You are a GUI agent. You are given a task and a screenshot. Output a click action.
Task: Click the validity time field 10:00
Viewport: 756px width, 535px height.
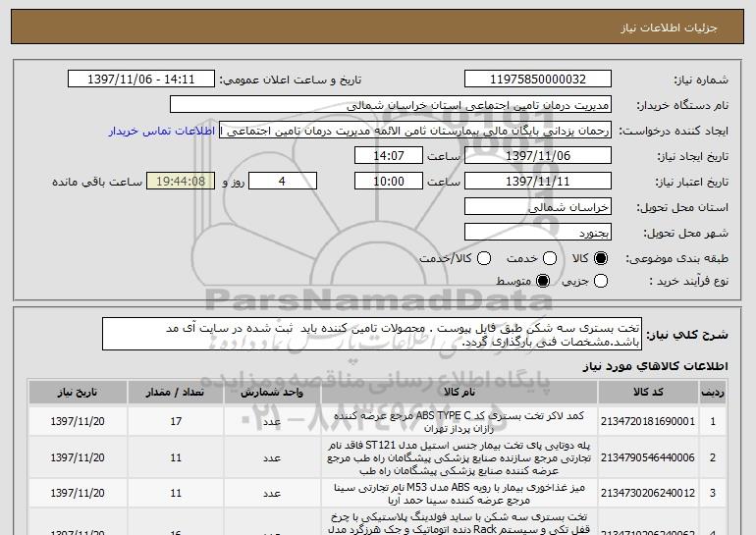[x=389, y=182]
